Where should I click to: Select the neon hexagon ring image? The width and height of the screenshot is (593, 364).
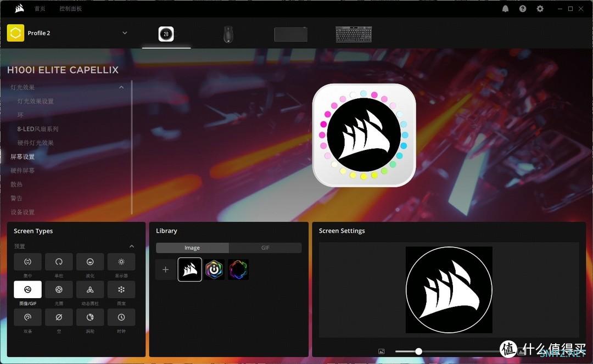pyautogui.click(x=238, y=270)
